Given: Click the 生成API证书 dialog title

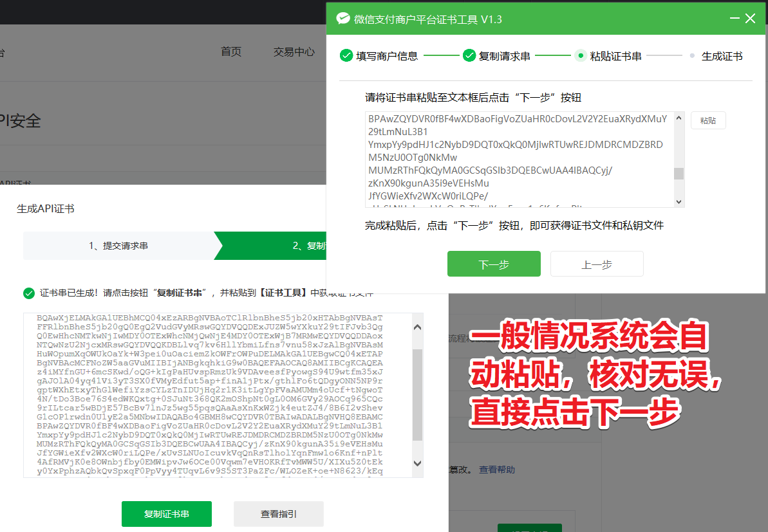Looking at the screenshot, I should tap(46, 209).
